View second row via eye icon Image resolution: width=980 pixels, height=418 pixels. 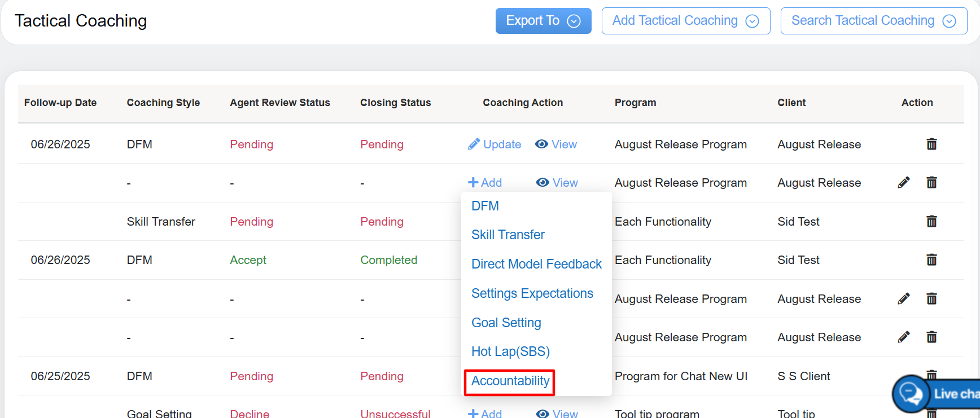[x=557, y=183]
